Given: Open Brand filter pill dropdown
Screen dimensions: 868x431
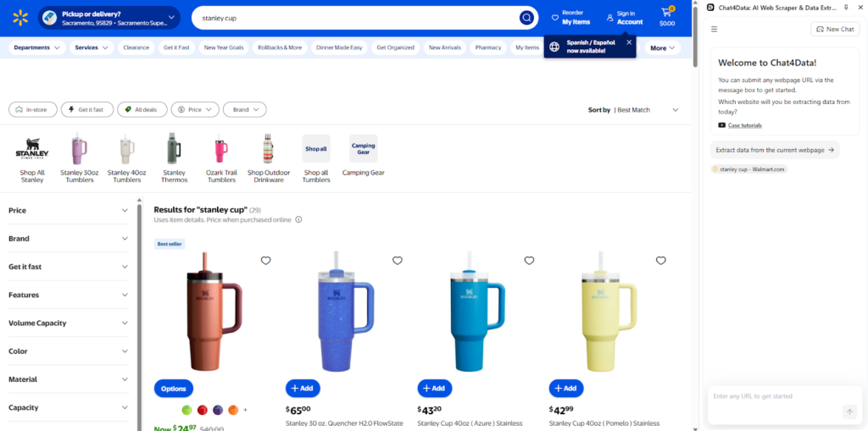Looking at the screenshot, I should click(245, 109).
